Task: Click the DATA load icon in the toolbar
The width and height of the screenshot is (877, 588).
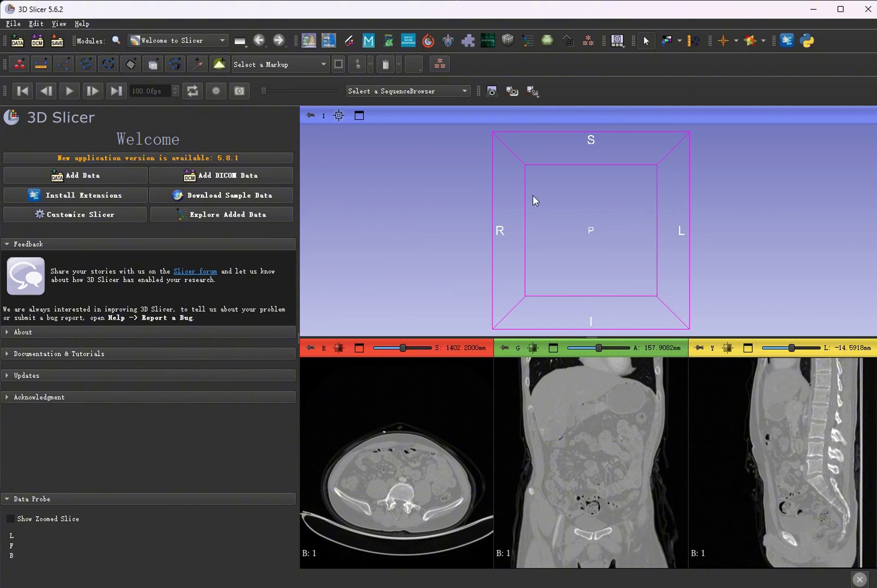Action: click(17, 41)
